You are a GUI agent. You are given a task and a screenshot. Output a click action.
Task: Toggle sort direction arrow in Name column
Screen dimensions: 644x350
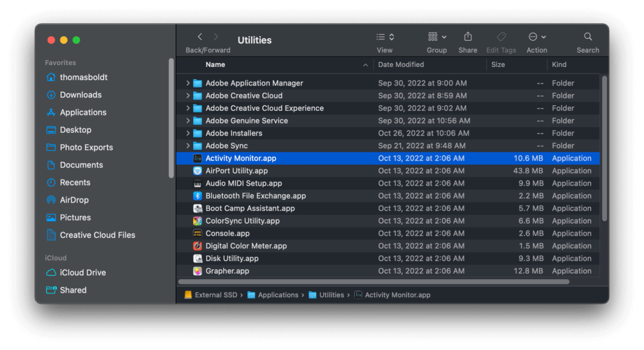[x=365, y=65]
